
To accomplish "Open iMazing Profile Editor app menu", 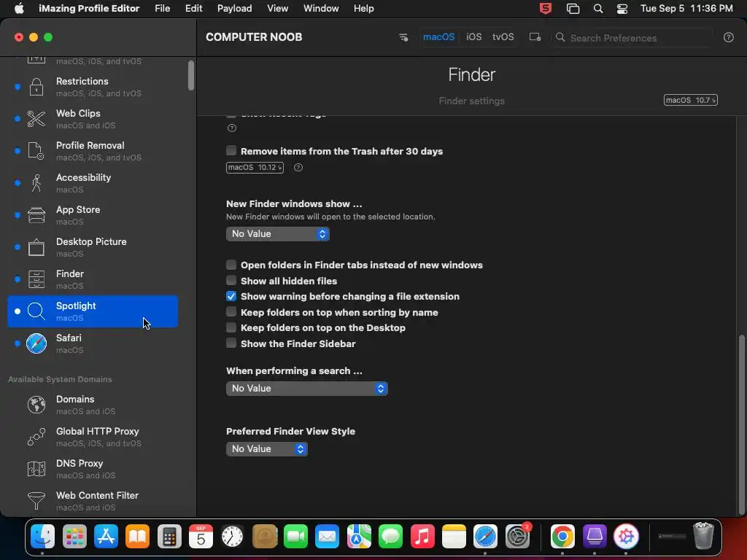I will (89, 9).
